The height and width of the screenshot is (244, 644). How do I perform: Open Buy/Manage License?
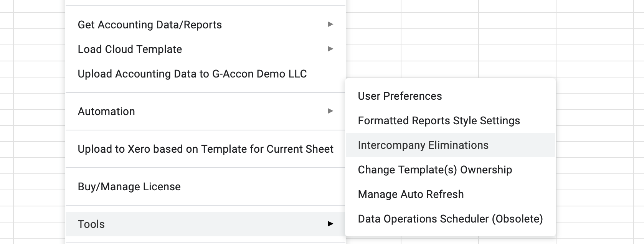click(x=129, y=187)
